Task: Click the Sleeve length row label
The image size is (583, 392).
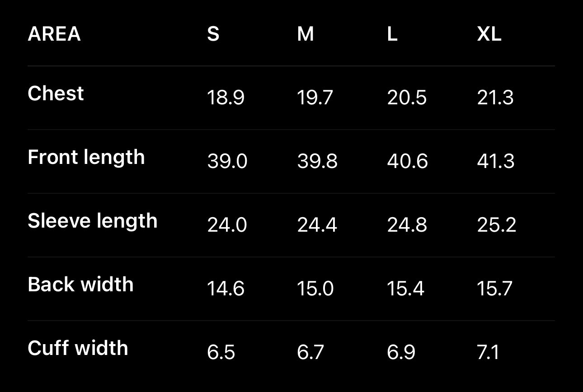Action: point(92,221)
